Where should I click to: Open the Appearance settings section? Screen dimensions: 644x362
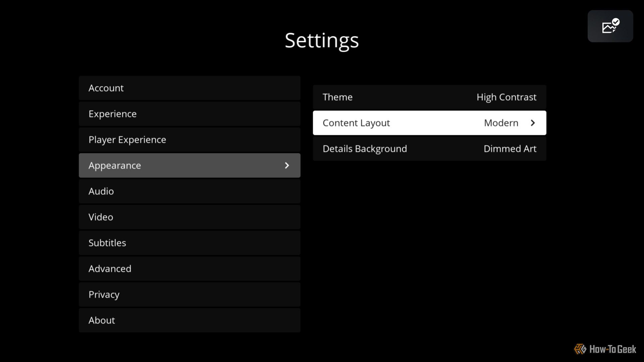(x=189, y=165)
